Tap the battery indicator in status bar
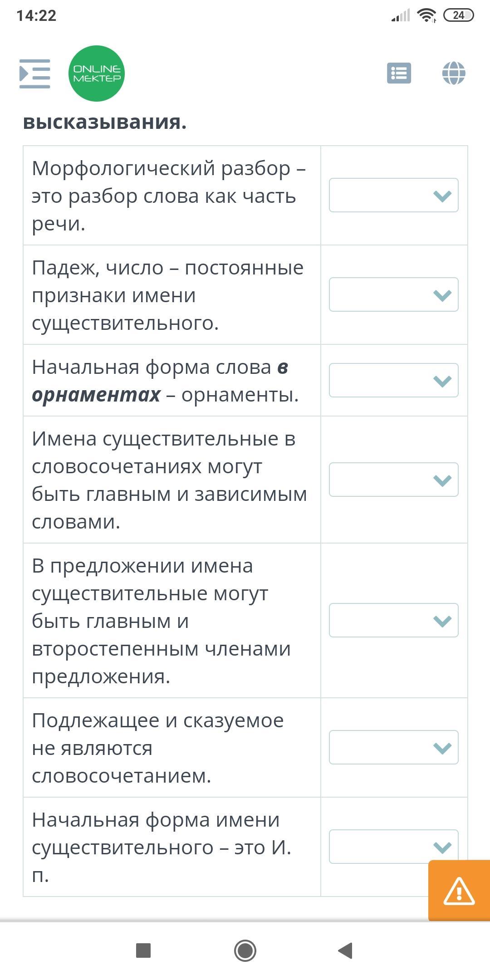The height and width of the screenshot is (980, 490). click(458, 15)
